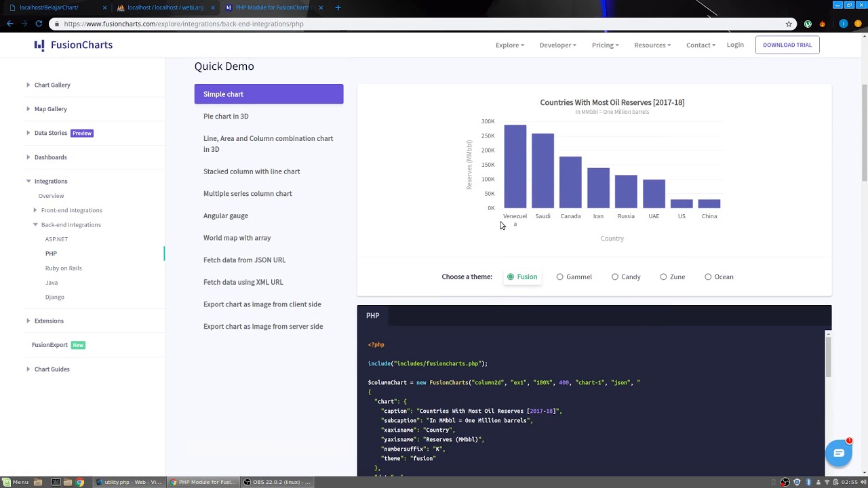The image size is (868, 488).
Task: Open the blue Chrome profile icon
Action: click(x=844, y=24)
